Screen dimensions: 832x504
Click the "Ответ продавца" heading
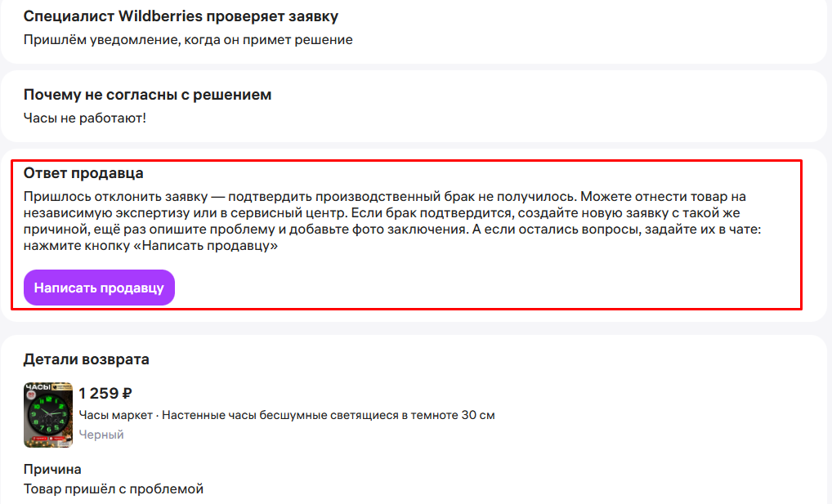click(83, 173)
